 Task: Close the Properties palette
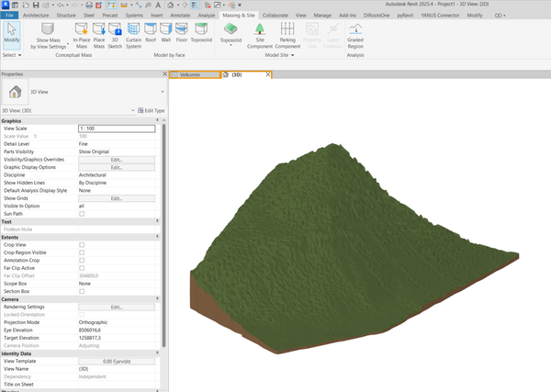pos(164,74)
